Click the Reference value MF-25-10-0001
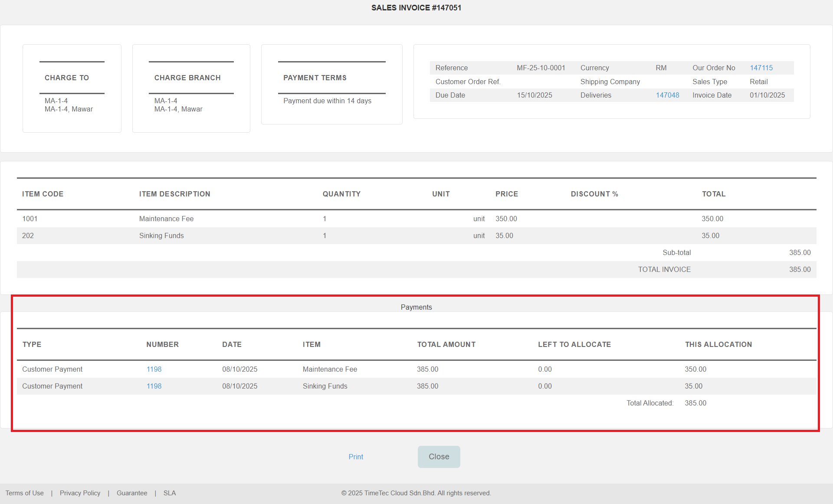Viewport: 833px width, 504px height. click(541, 68)
